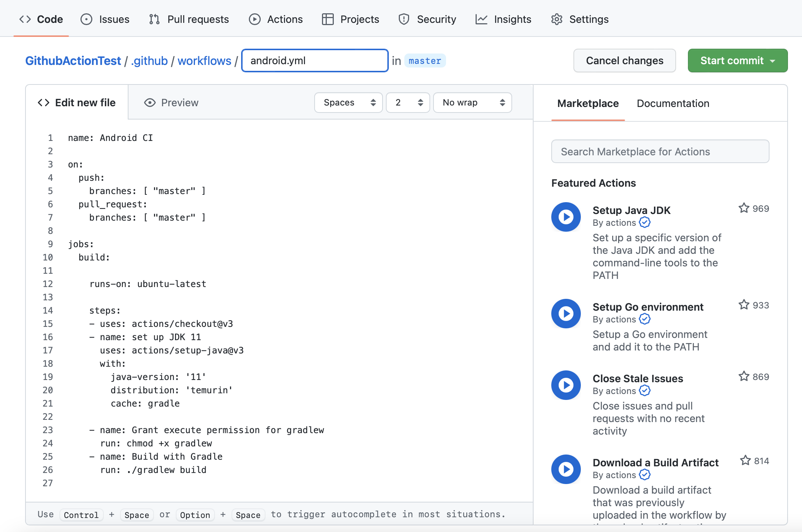Viewport: 802px width, 532px height.
Task: Click the Search Marketplace for Actions field
Action: tap(660, 152)
